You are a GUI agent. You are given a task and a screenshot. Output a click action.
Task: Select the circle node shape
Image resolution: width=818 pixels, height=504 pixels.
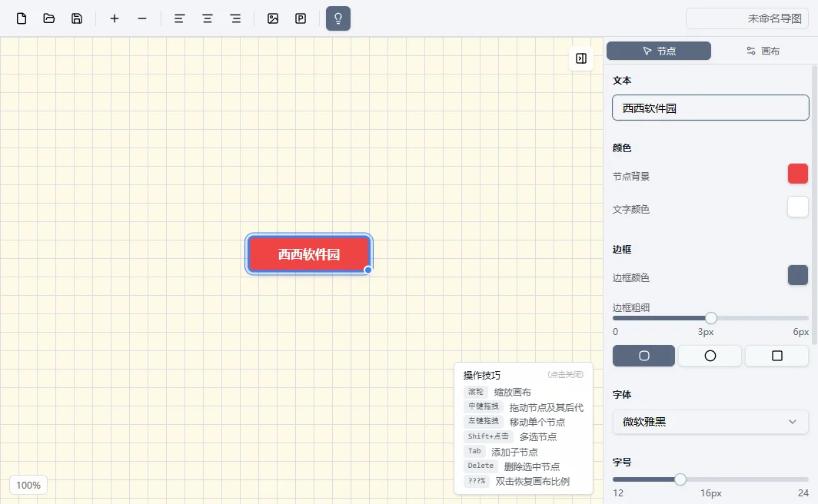click(710, 356)
